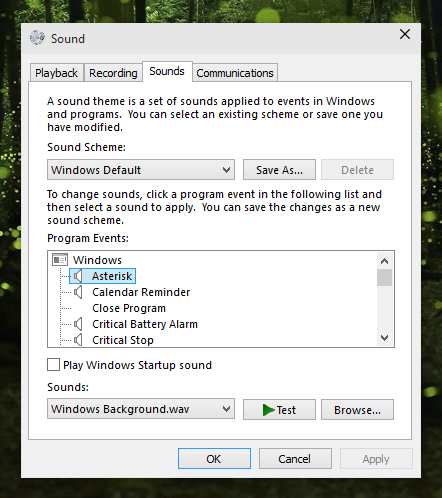Click the Save As... button
The image size is (442, 498).
pyautogui.click(x=279, y=170)
